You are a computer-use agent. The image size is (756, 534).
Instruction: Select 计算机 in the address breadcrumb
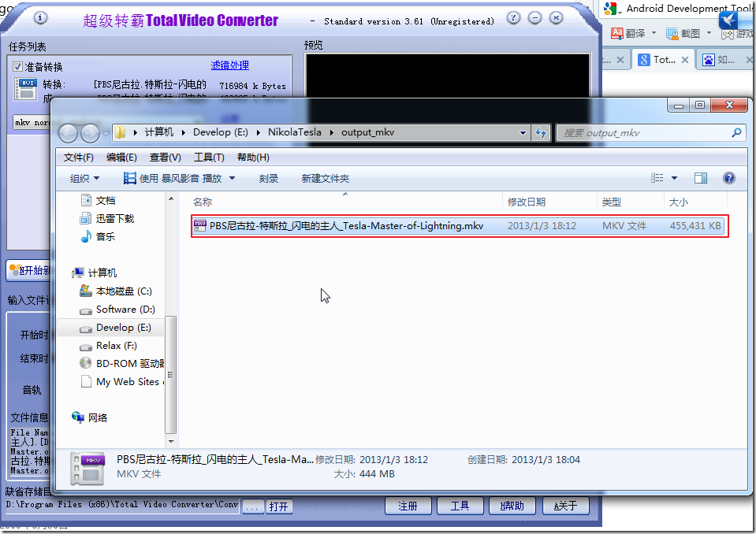[x=159, y=132]
